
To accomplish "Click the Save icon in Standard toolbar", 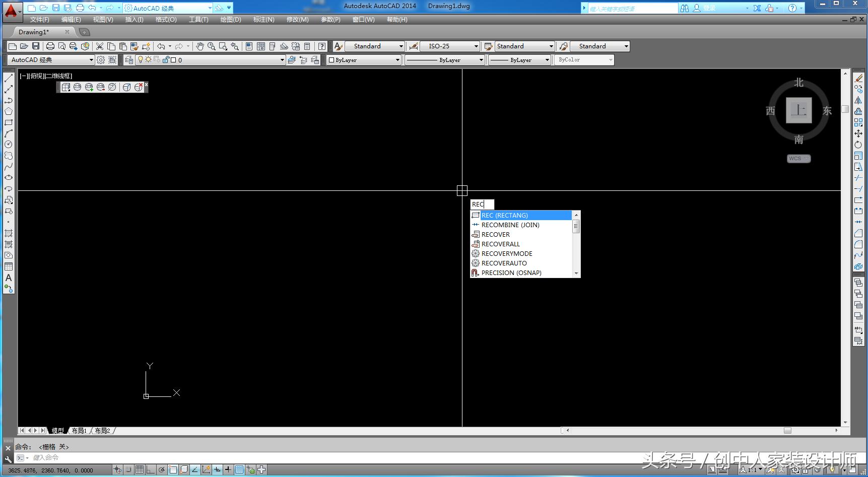I will point(36,46).
